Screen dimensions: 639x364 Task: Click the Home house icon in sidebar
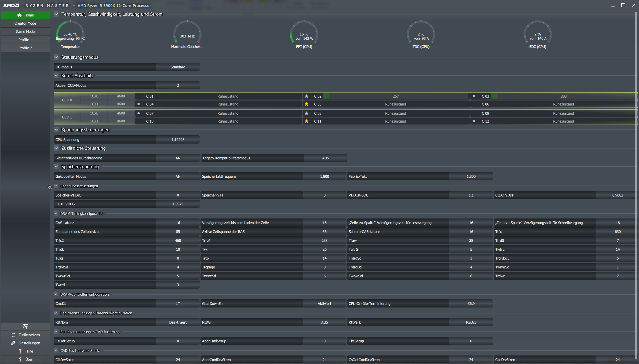[x=19, y=15]
